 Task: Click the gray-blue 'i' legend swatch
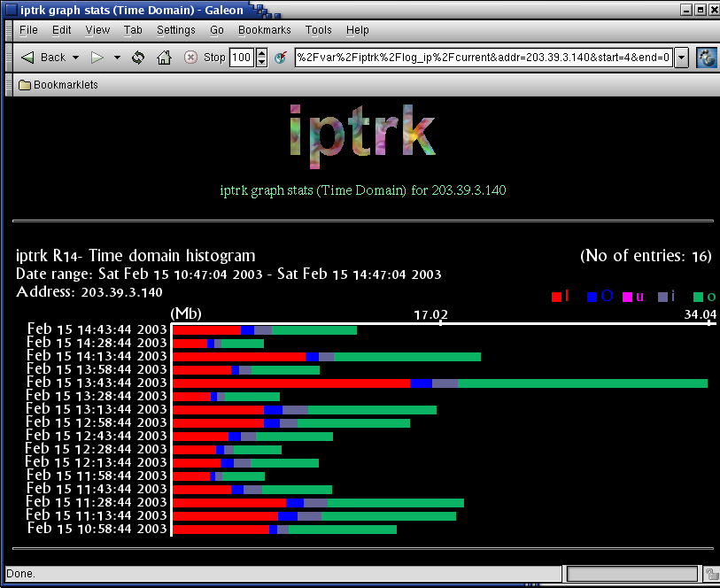point(662,297)
